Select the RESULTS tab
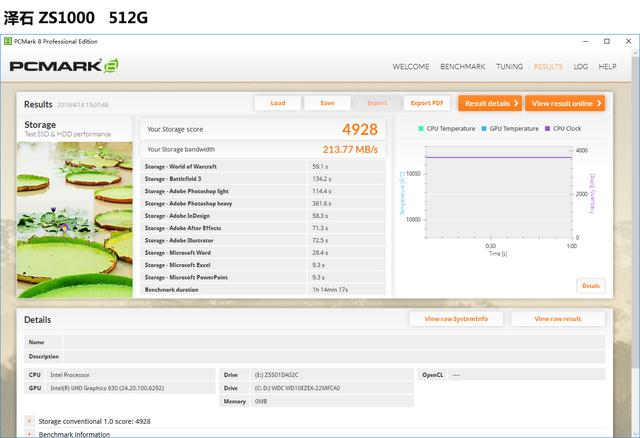 pos(548,67)
